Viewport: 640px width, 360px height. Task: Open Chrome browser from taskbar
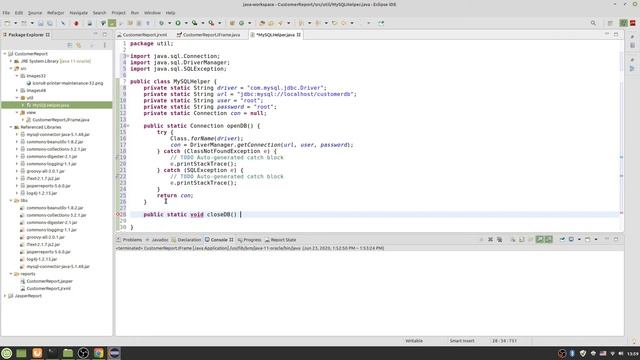[x=98, y=353]
